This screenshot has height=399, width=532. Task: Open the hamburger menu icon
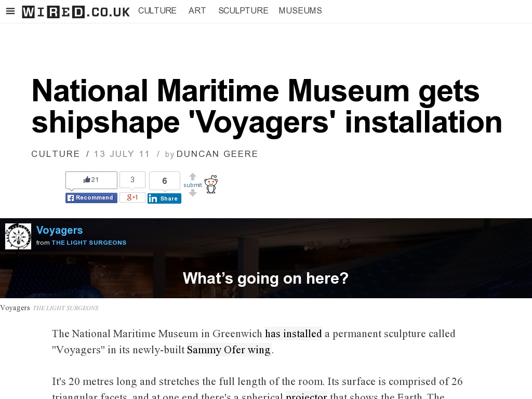(10, 11)
